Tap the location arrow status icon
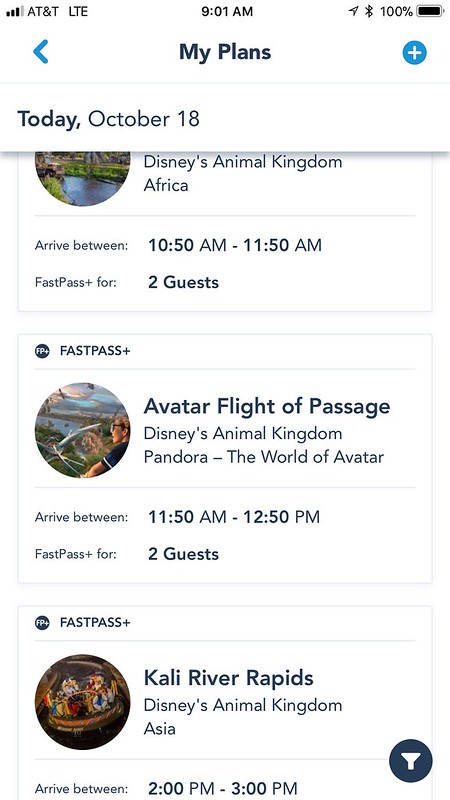This screenshot has height=800, width=450. (x=354, y=11)
